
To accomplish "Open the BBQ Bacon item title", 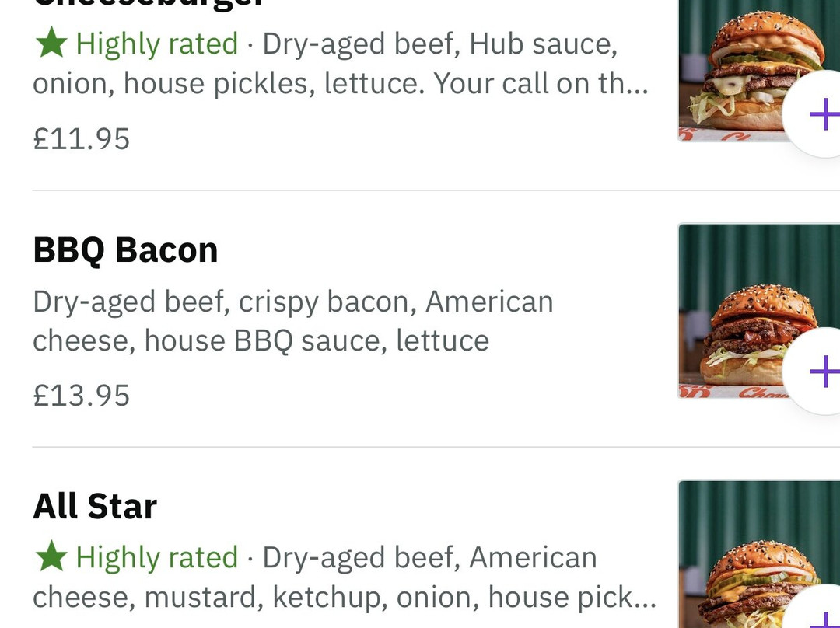I will point(125,250).
